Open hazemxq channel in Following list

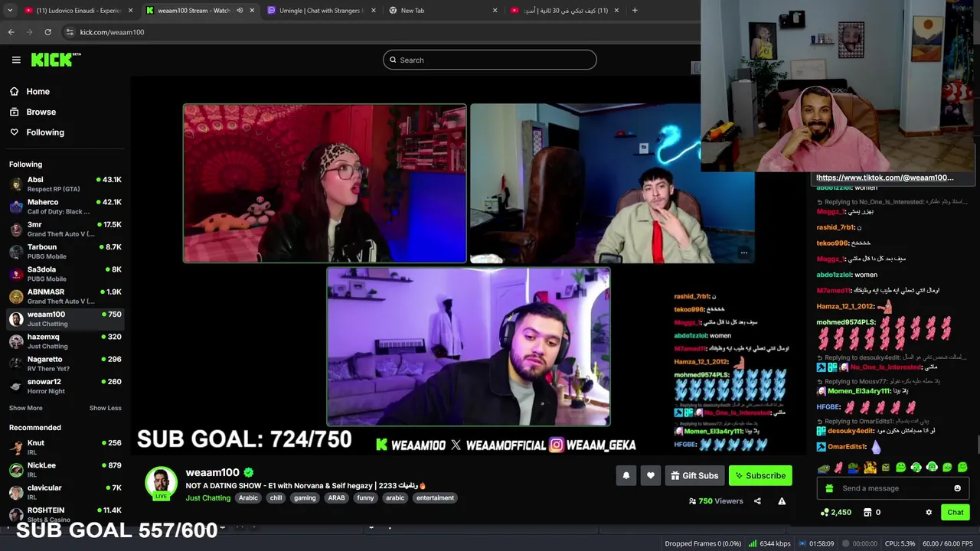tap(65, 341)
